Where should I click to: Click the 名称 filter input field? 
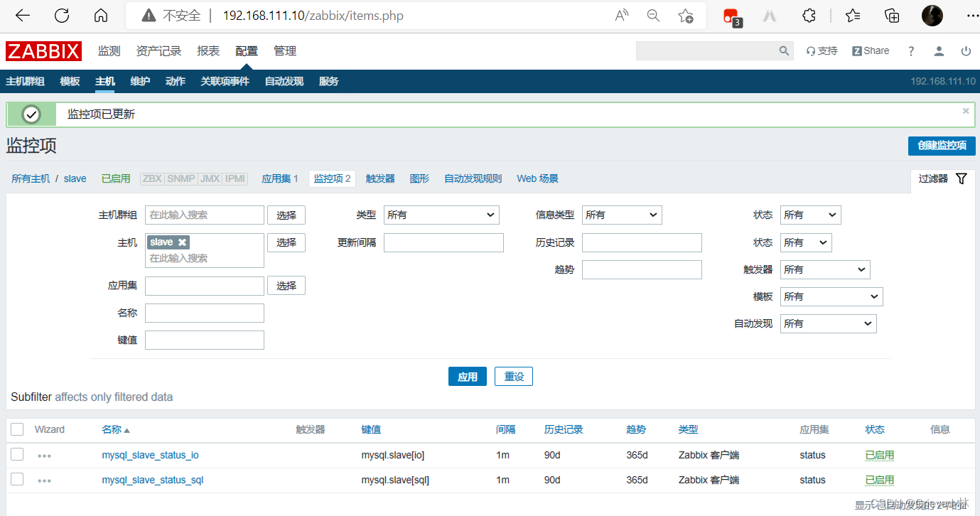(205, 313)
